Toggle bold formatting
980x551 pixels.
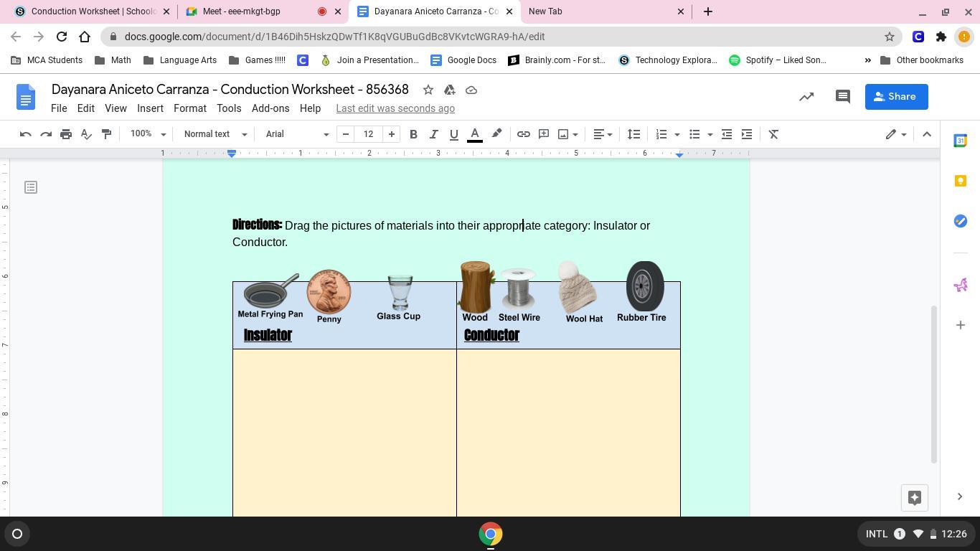pyautogui.click(x=413, y=134)
